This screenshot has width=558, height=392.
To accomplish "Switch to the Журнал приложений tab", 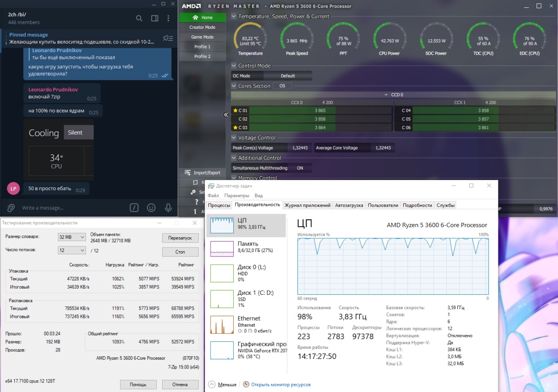I will coord(307,205).
